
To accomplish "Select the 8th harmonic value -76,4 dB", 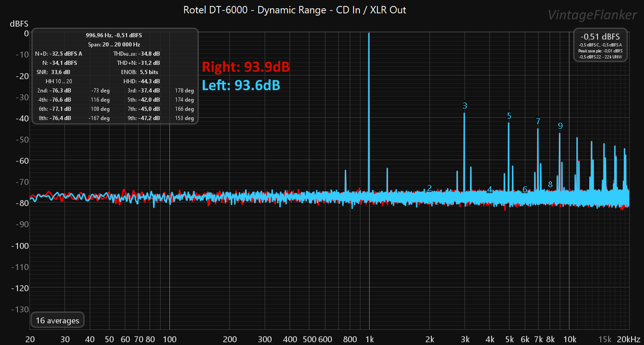I will (60, 118).
